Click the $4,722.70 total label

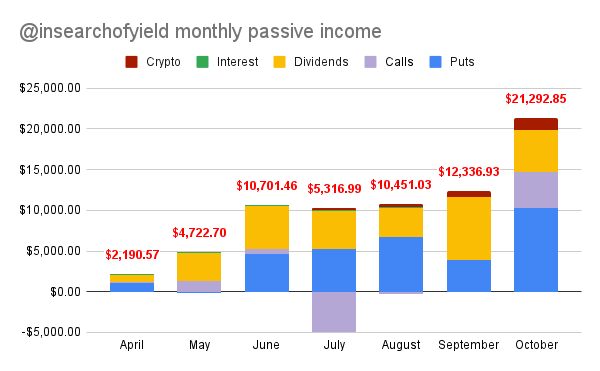pyautogui.click(x=199, y=233)
